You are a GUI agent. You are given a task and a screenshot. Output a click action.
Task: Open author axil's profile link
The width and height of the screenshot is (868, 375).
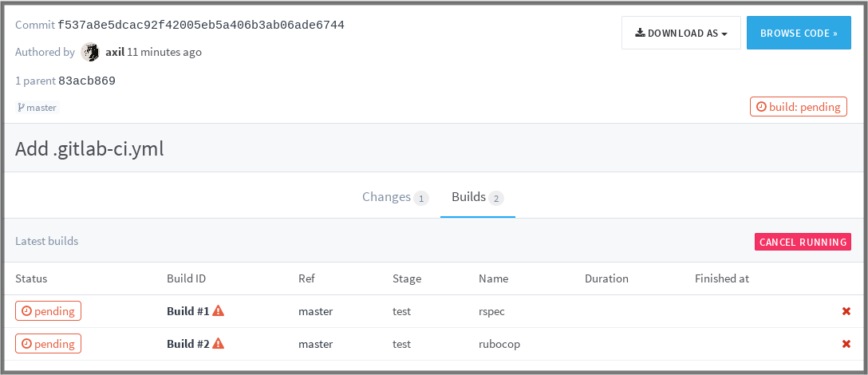[114, 52]
